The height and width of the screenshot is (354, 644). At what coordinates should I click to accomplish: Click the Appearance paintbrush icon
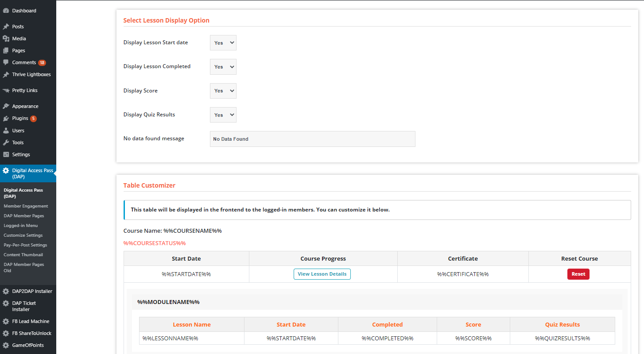[6, 106]
